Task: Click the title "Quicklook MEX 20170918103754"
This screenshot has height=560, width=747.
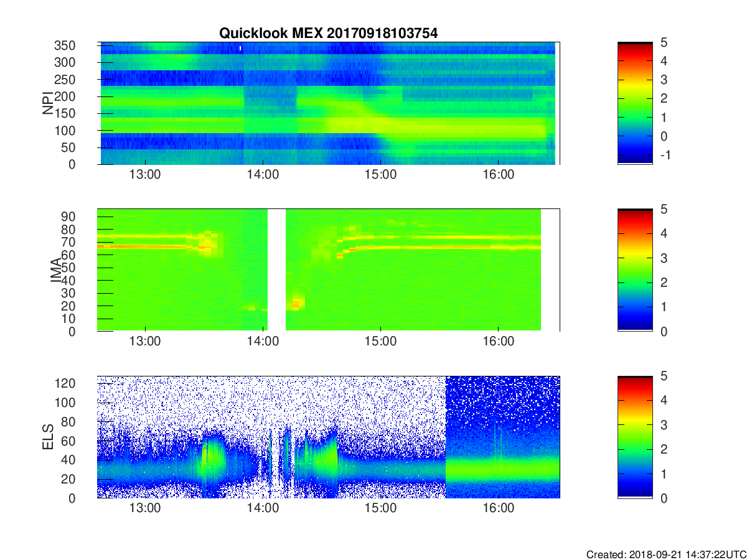Action: click(x=328, y=34)
